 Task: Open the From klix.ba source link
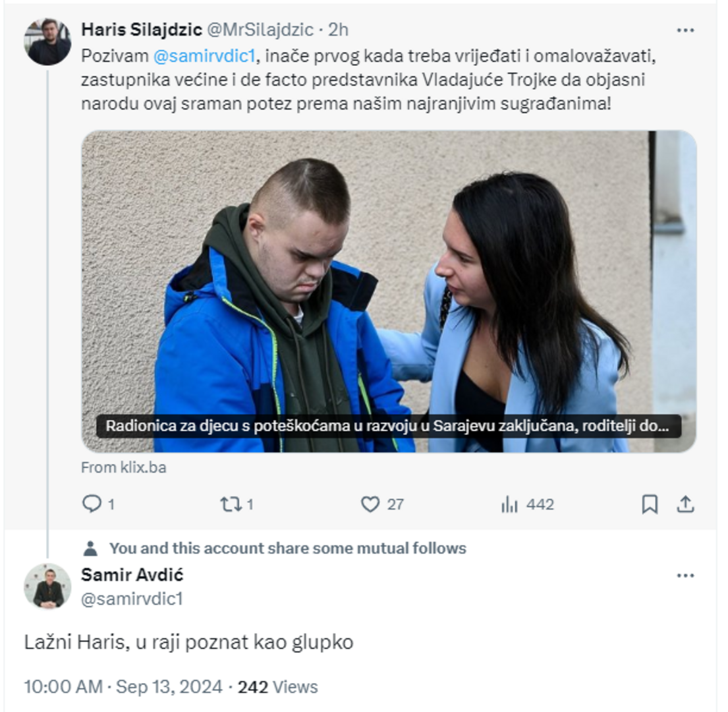pos(123,467)
